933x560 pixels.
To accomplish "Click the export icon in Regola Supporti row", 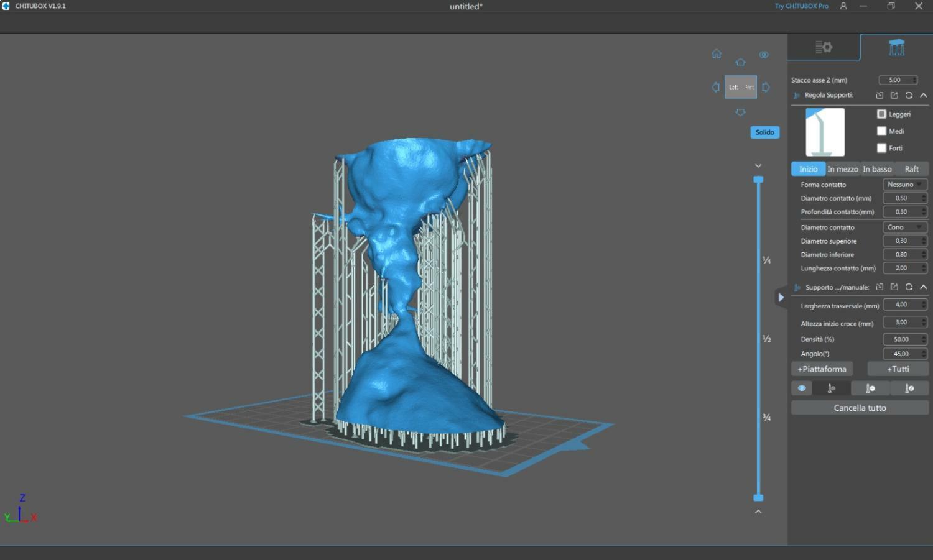I will coord(894,96).
